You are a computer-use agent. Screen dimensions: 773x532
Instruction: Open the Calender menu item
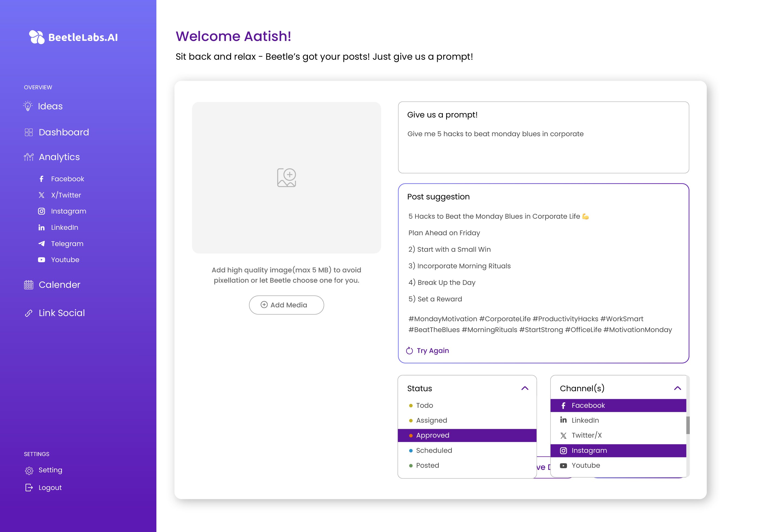click(59, 285)
